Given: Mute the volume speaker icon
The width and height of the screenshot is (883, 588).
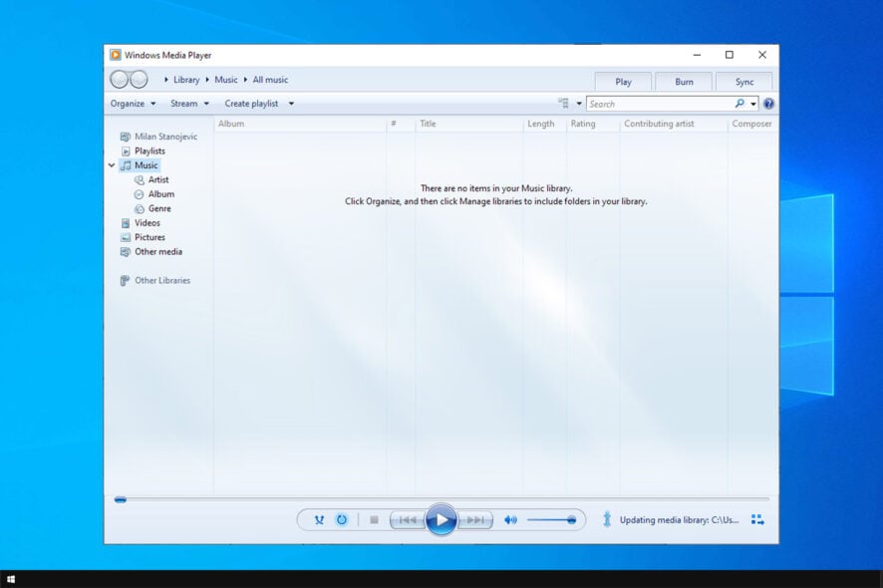Looking at the screenshot, I should click(x=510, y=520).
